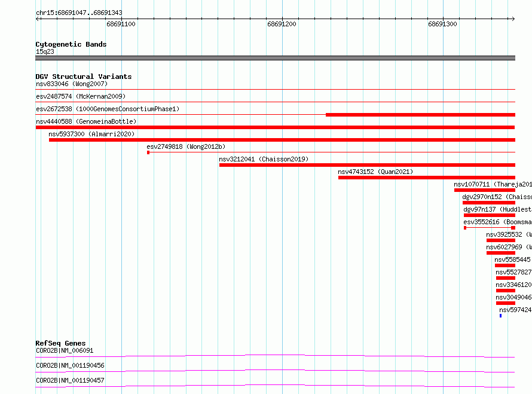This screenshot has height=394, width=532.
Task: Open nsv3212041 (Chaisson2019) variant label
Action: coord(264,159)
